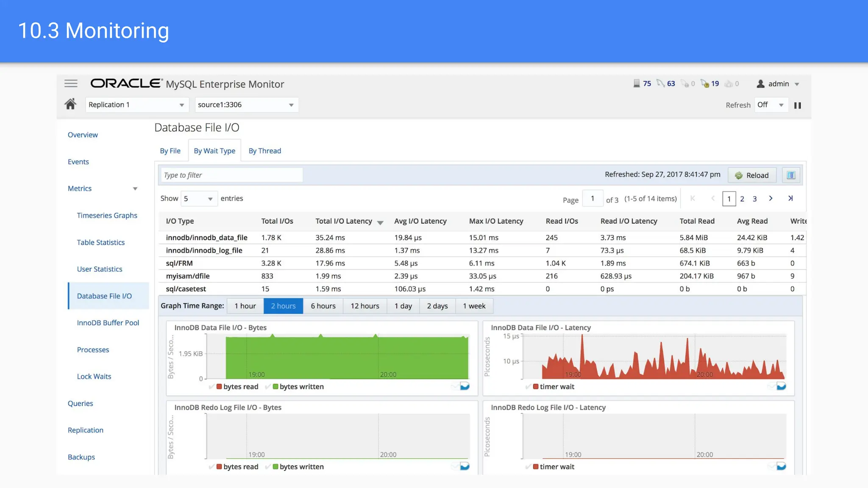
Task: Go to page 2 of results
Action: pos(742,199)
